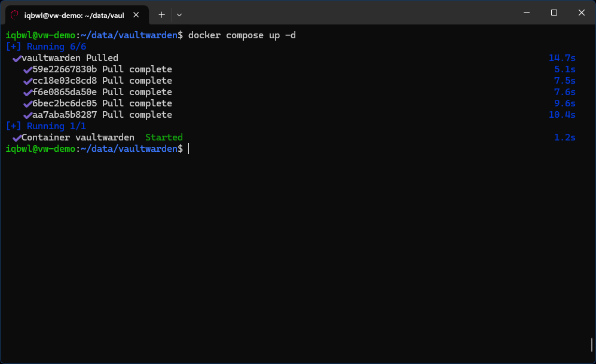Click the blinking cursor at the prompt
The height and width of the screenshot is (364, 596).
[189, 148]
